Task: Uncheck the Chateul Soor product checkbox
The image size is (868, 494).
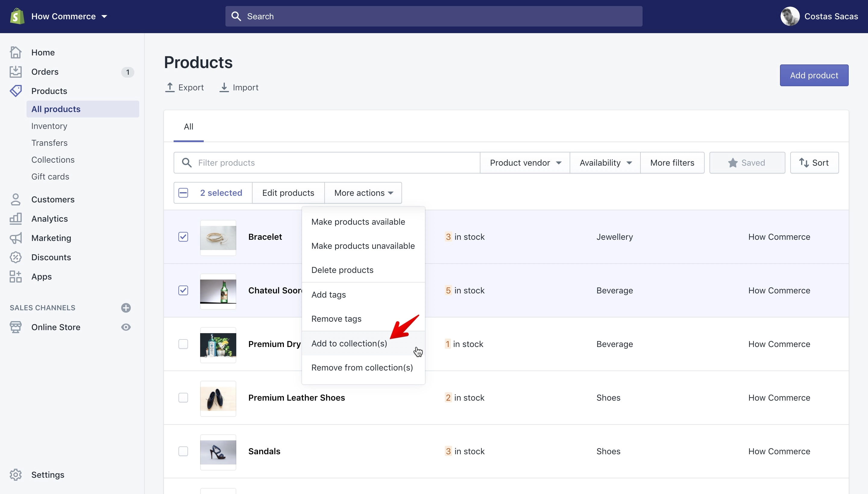Action: coord(183,290)
